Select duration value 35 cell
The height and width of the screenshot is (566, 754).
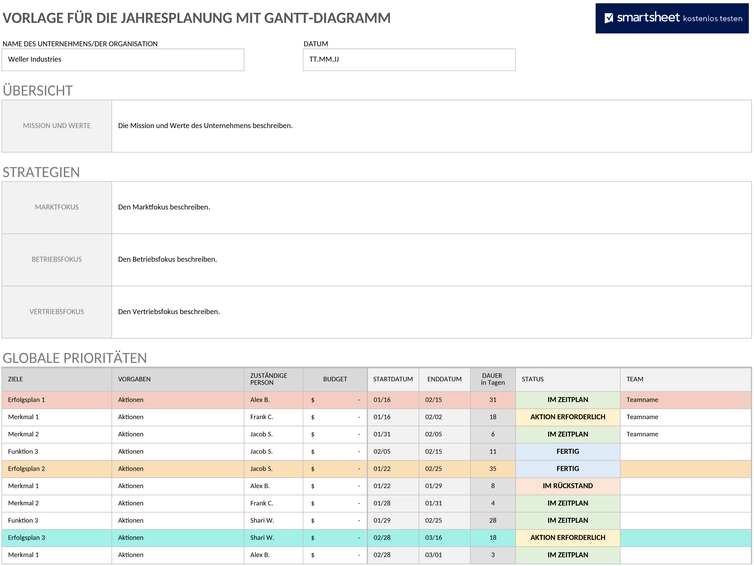(493, 469)
